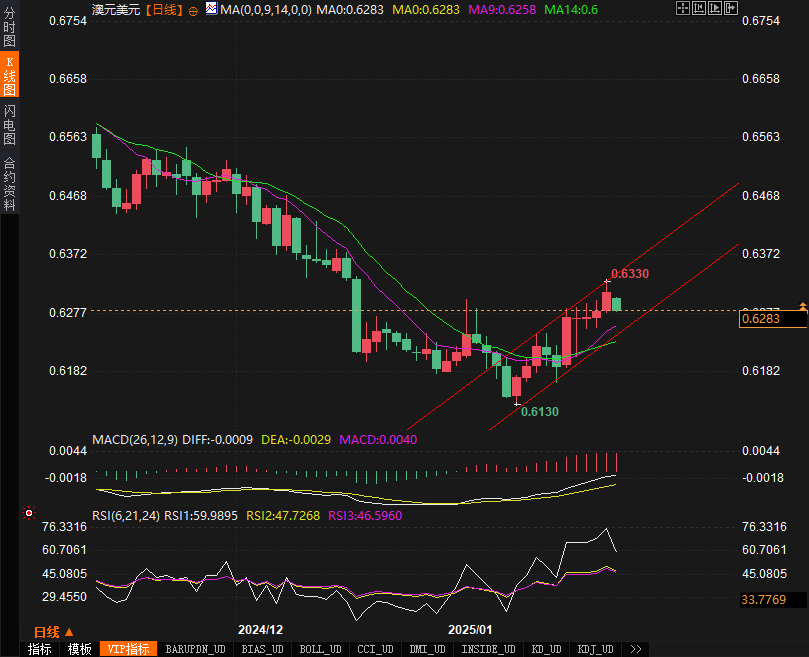Switch to the 分时图 view

point(9,29)
